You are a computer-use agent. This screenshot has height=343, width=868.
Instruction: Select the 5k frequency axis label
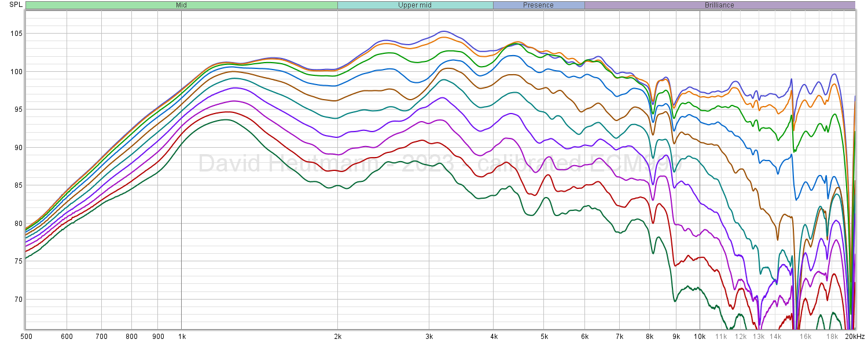(544, 337)
